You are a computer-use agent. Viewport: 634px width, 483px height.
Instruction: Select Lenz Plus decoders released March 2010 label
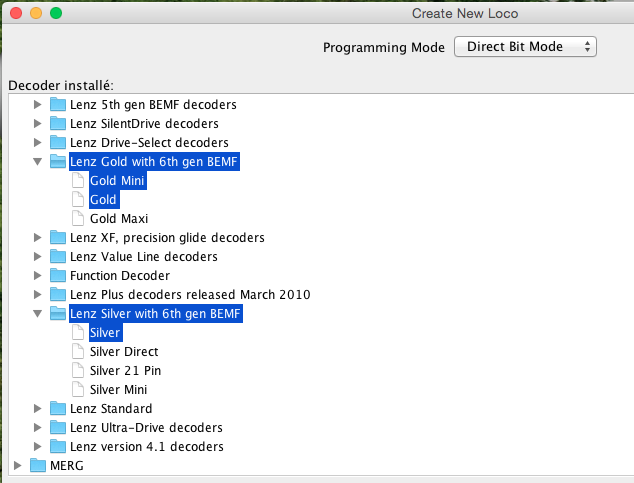coord(190,295)
